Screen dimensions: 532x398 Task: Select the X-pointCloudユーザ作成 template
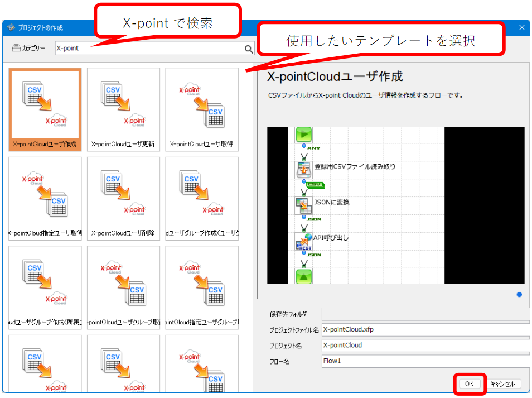coord(45,109)
